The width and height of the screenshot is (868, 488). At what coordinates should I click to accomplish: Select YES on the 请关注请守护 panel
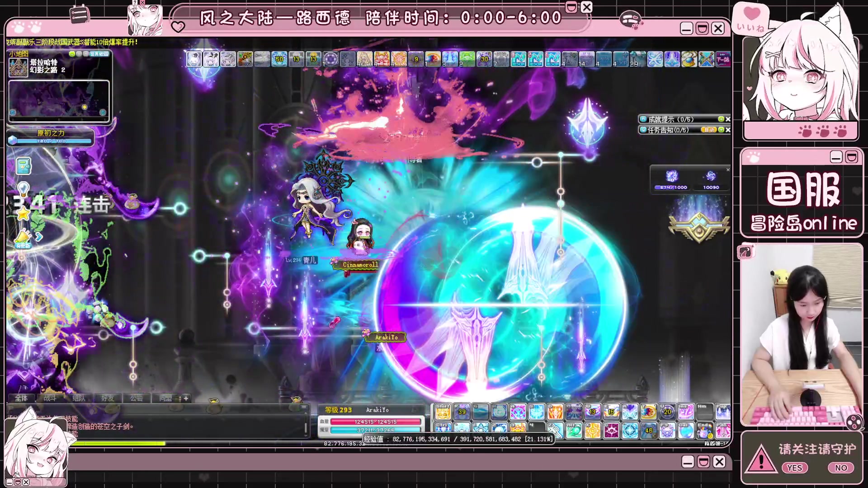(x=794, y=468)
